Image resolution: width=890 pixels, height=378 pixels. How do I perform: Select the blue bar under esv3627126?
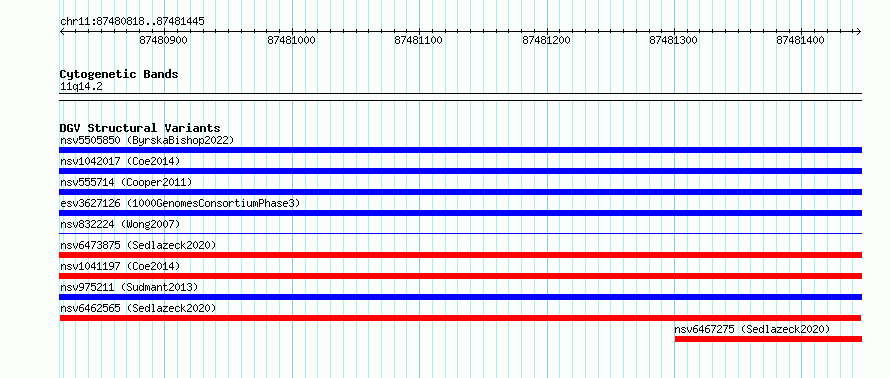pyautogui.click(x=461, y=213)
